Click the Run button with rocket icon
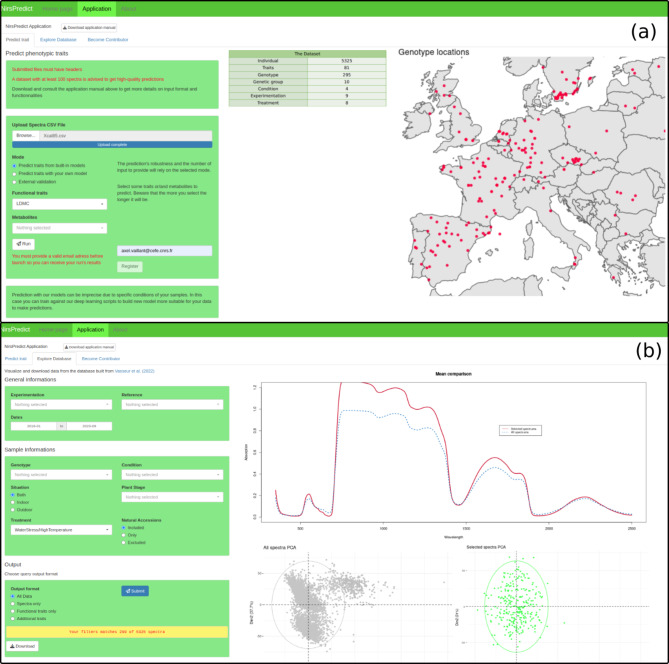This screenshot has width=669, height=664. click(x=22, y=243)
